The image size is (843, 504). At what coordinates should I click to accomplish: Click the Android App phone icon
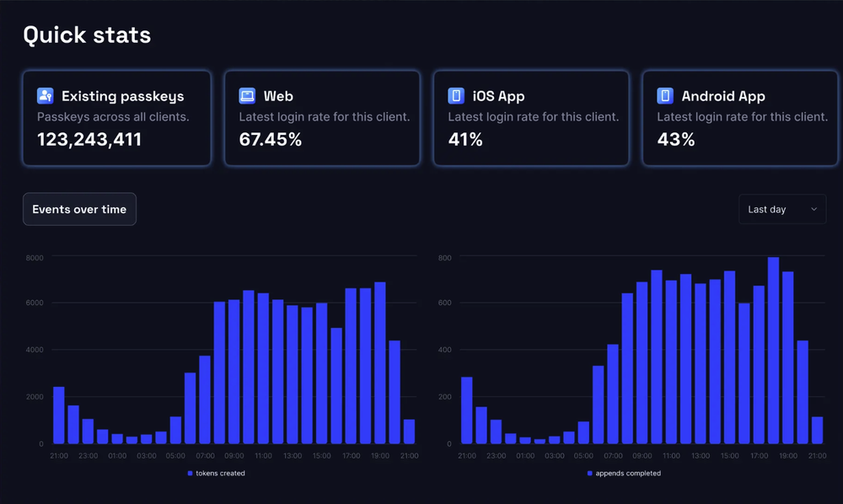point(665,96)
